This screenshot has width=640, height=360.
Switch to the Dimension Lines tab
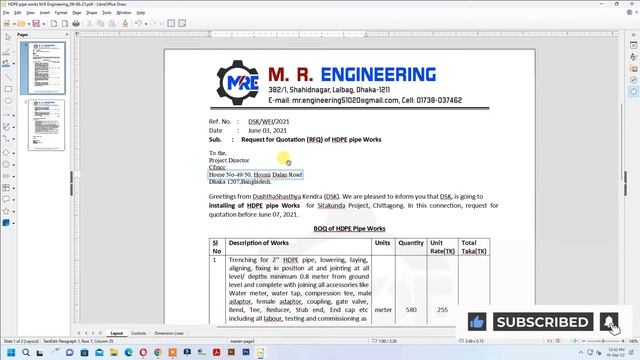click(169, 333)
